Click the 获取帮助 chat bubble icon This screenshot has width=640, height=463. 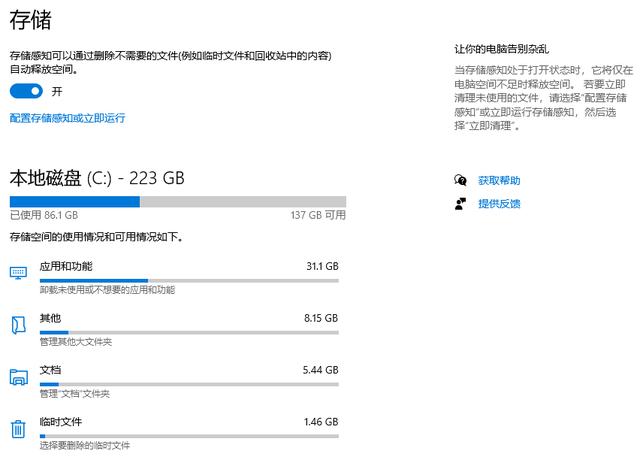point(460,180)
